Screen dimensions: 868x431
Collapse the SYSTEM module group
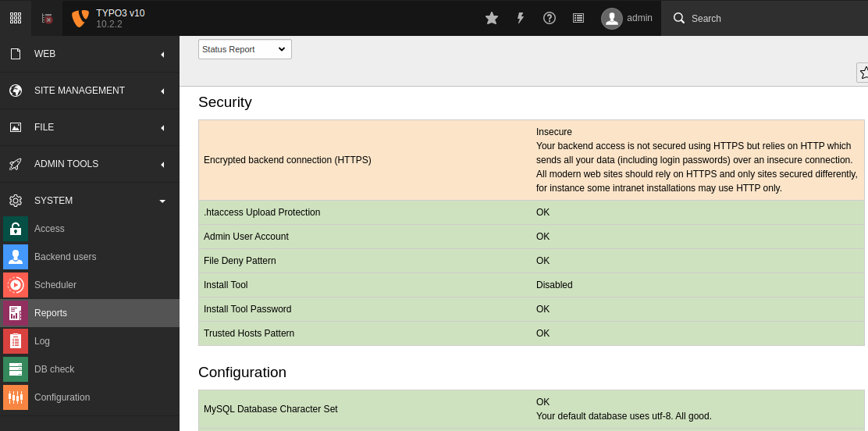90,201
